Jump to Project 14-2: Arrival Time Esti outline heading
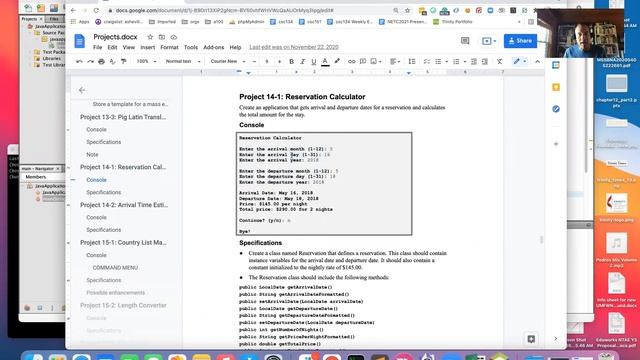Screen dimensions: 640x360 [124, 205]
